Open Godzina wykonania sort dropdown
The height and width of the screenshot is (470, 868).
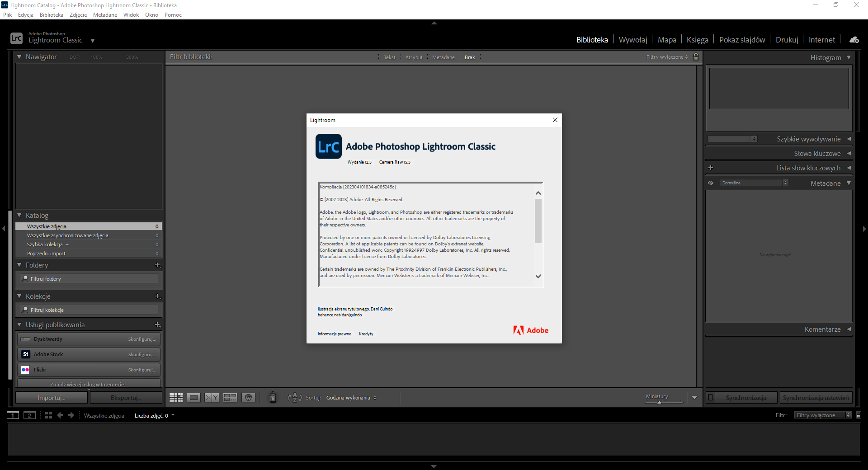pos(351,398)
